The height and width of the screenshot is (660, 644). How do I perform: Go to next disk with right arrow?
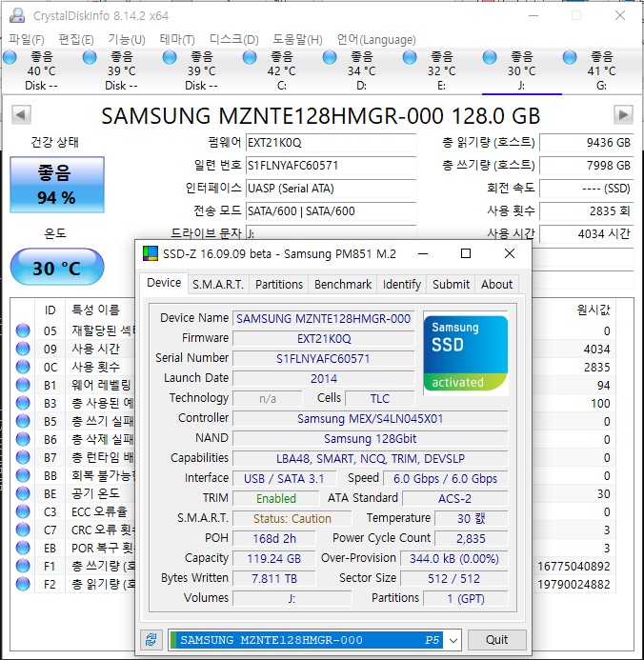click(623, 114)
